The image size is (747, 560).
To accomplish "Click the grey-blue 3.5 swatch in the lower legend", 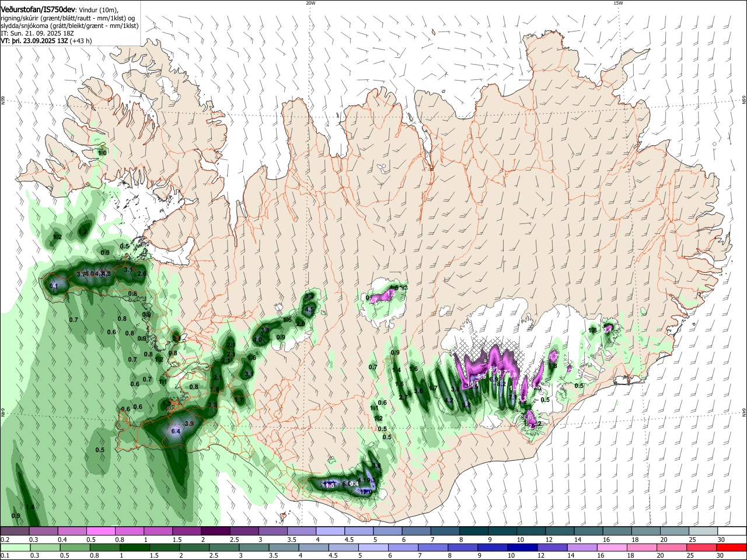I will pos(284,547).
